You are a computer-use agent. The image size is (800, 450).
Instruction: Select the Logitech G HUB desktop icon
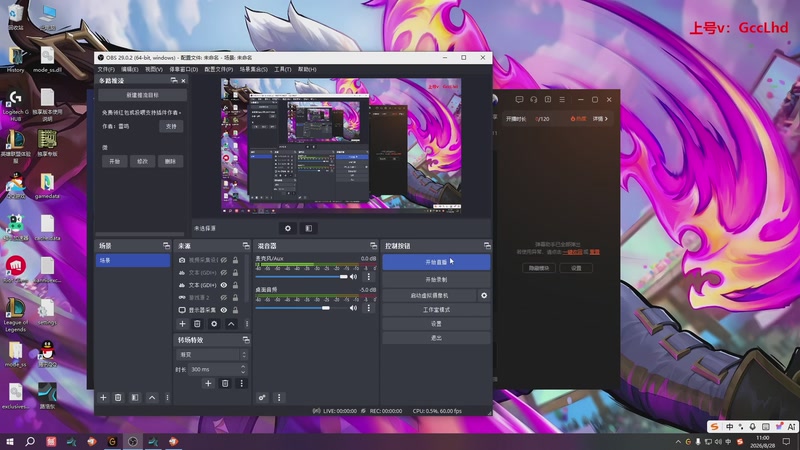(x=16, y=106)
